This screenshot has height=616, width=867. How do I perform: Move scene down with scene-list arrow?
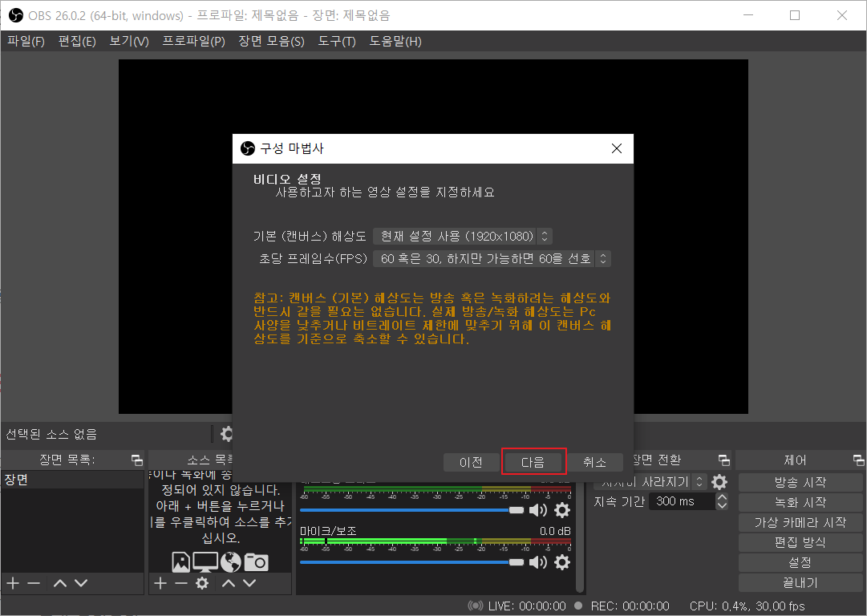coord(81,583)
